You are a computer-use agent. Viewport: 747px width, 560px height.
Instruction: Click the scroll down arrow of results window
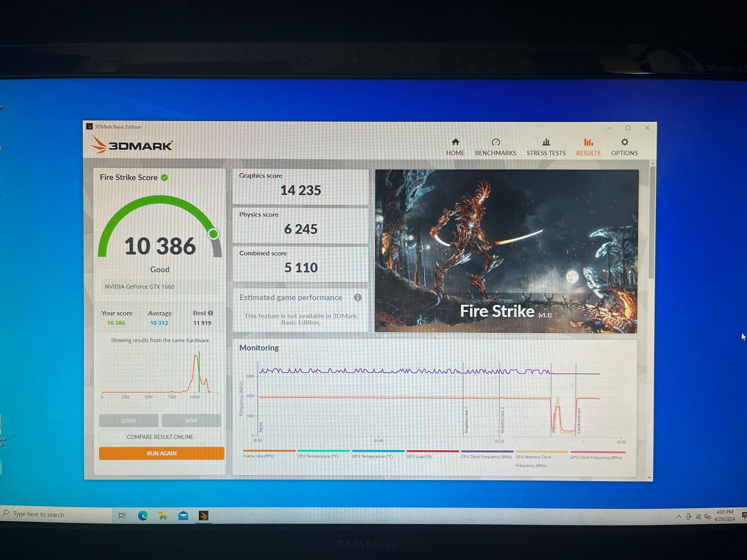point(649,477)
